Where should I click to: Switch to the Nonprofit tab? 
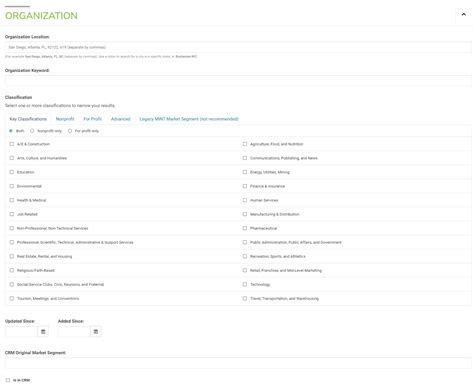click(x=65, y=119)
